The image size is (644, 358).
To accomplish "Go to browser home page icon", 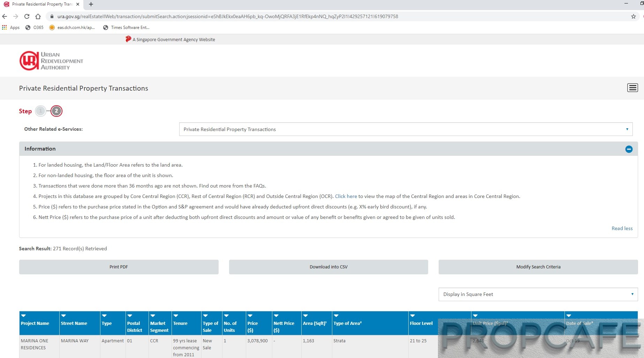I will [x=38, y=16].
